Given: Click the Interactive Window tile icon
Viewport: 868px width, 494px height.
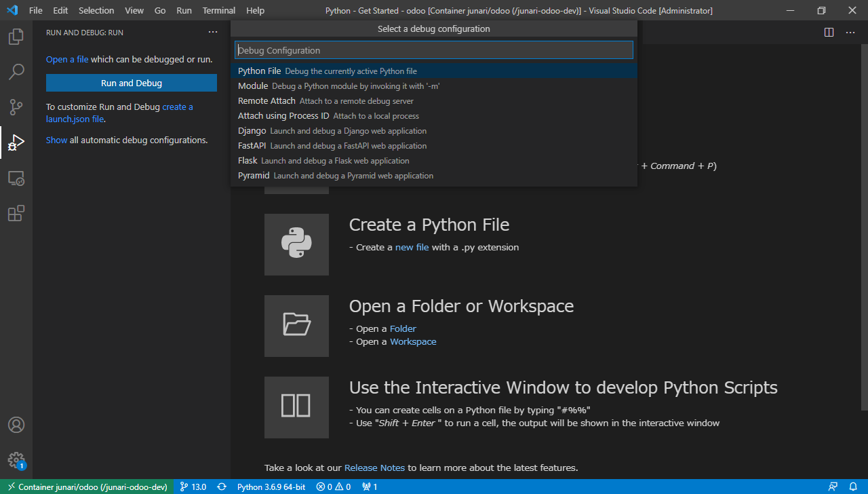Looking at the screenshot, I should pyautogui.click(x=296, y=407).
